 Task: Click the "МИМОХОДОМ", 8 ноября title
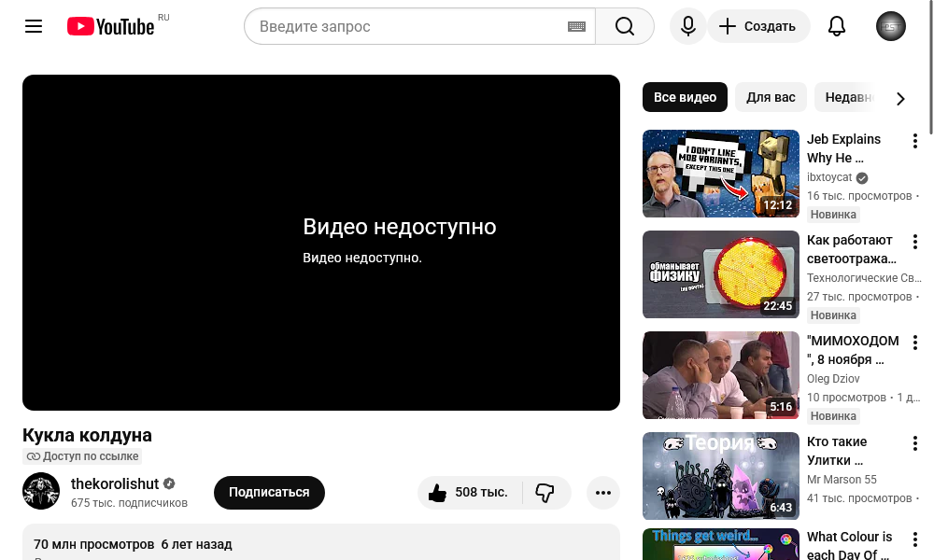click(x=853, y=350)
